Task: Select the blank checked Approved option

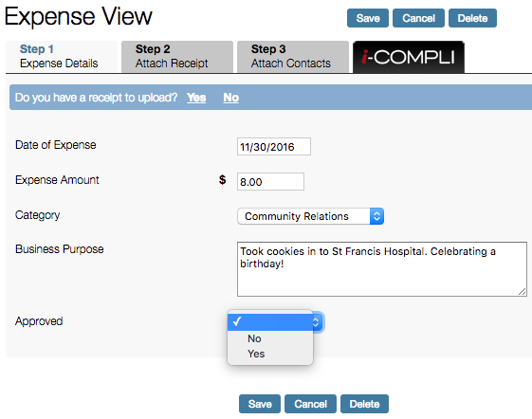Action: (x=270, y=322)
